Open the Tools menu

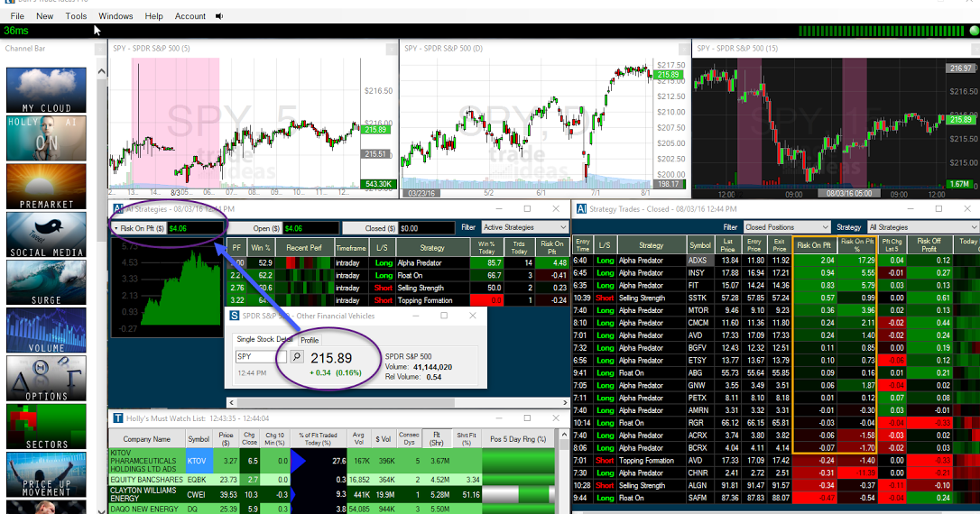(76, 16)
